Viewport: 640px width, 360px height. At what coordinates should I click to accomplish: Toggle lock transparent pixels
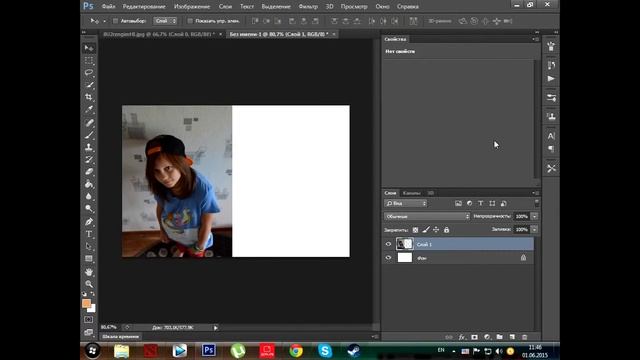click(x=415, y=230)
